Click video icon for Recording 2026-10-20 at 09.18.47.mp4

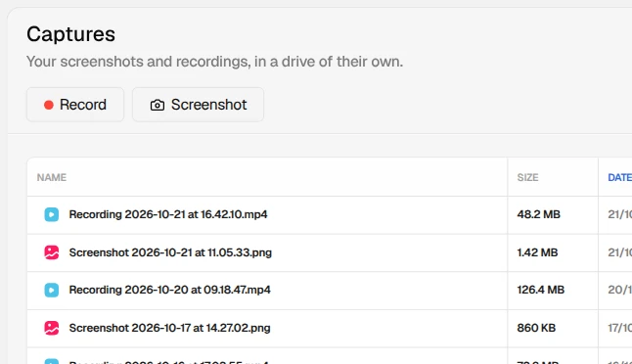click(52, 290)
